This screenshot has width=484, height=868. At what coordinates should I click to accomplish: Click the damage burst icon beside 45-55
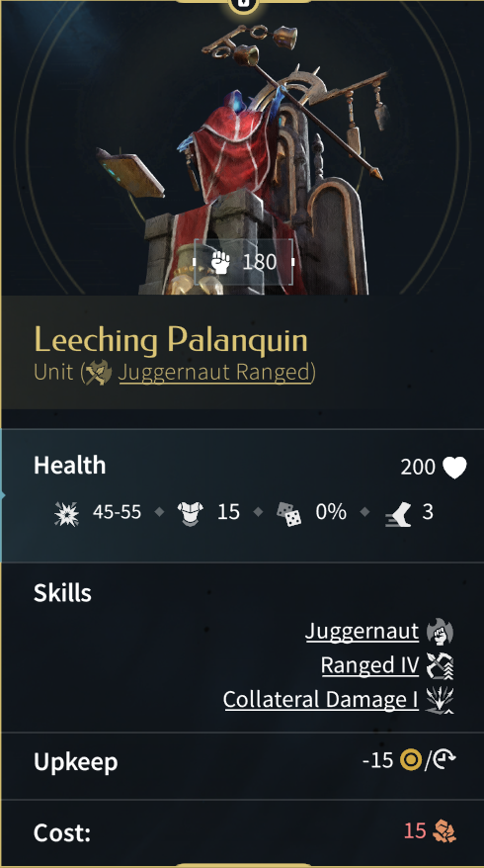(66, 513)
